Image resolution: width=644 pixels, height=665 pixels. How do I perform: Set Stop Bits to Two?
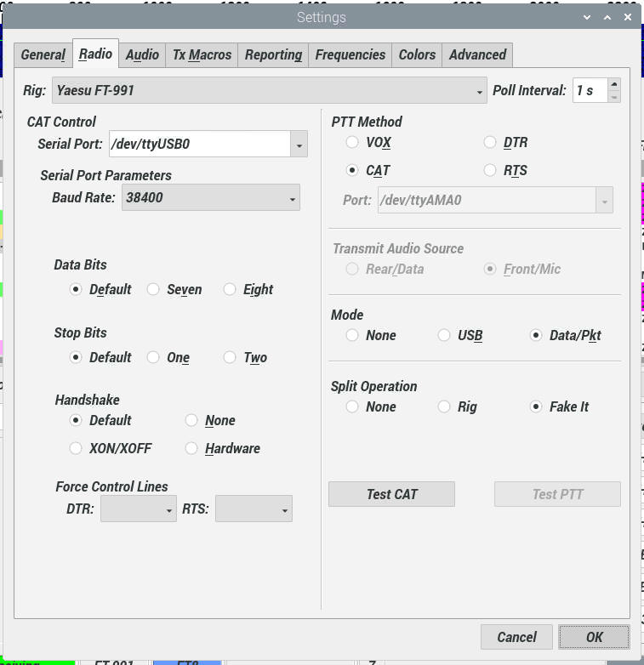(230, 358)
